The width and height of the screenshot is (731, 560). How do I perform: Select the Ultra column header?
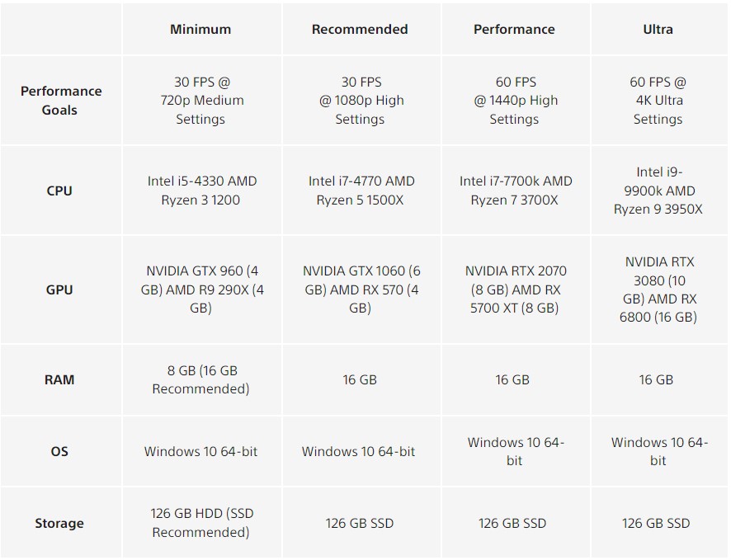point(658,30)
